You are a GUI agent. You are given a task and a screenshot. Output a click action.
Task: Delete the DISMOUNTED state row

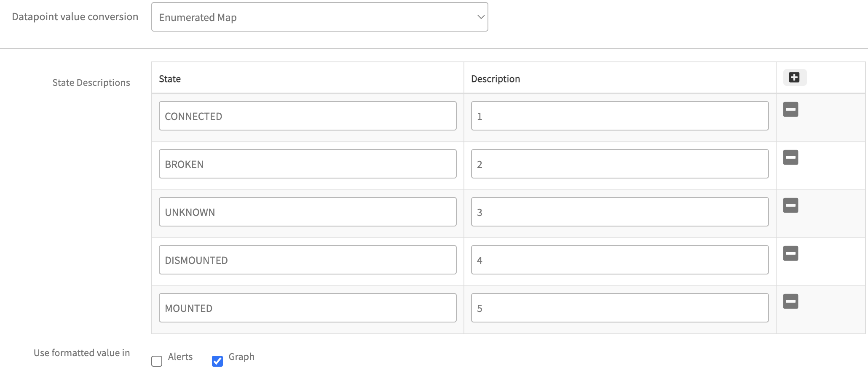pyautogui.click(x=790, y=253)
